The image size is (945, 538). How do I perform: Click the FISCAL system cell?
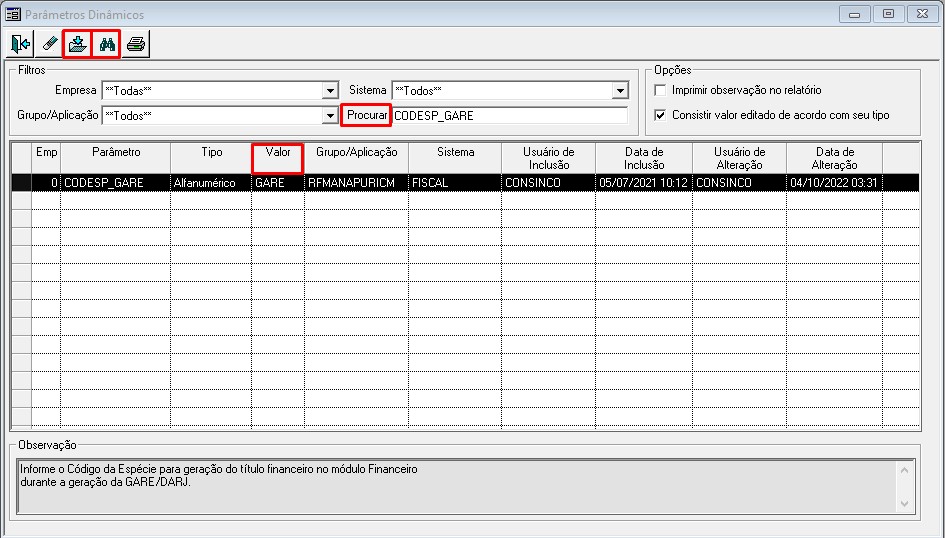[x=455, y=183]
